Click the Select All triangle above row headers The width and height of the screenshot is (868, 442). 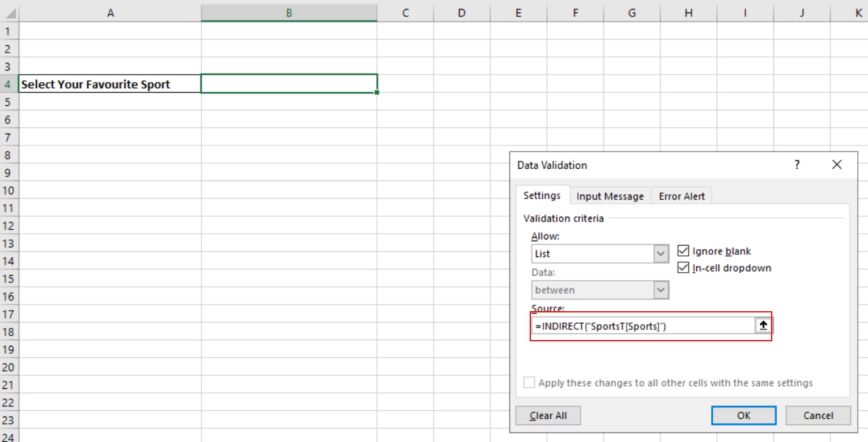[x=10, y=12]
